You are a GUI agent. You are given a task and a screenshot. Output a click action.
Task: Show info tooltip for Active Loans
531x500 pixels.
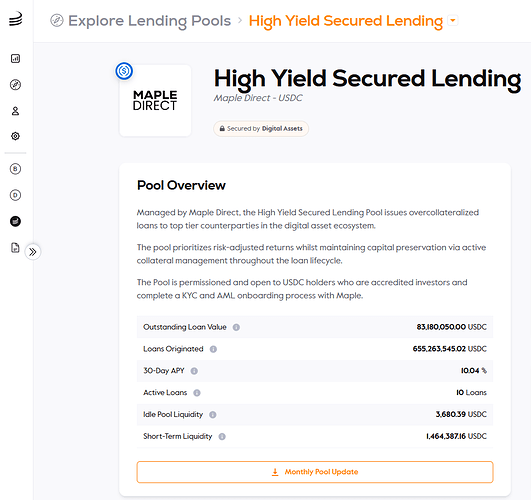(x=197, y=393)
